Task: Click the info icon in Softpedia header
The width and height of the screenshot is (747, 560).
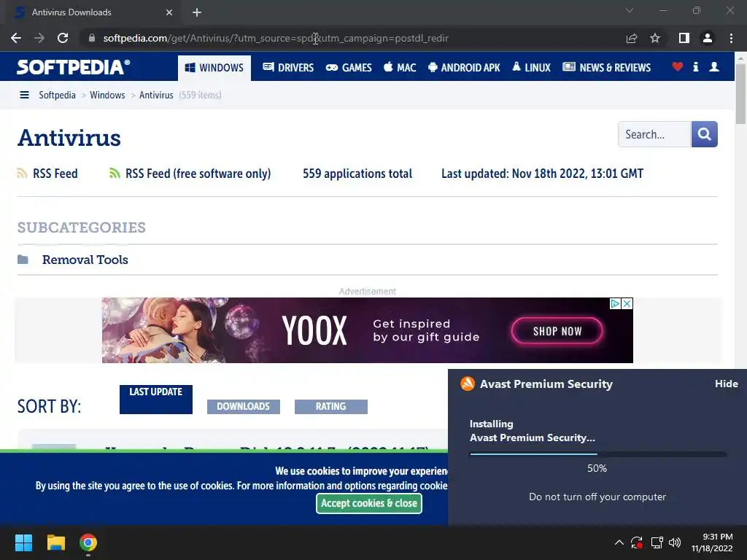Action: tap(695, 66)
